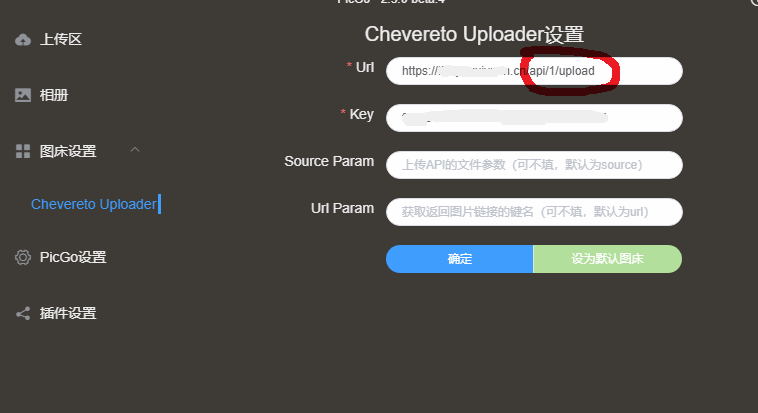
Task: Click the 设为默认图床 button
Action: pyautogui.click(x=608, y=259)
